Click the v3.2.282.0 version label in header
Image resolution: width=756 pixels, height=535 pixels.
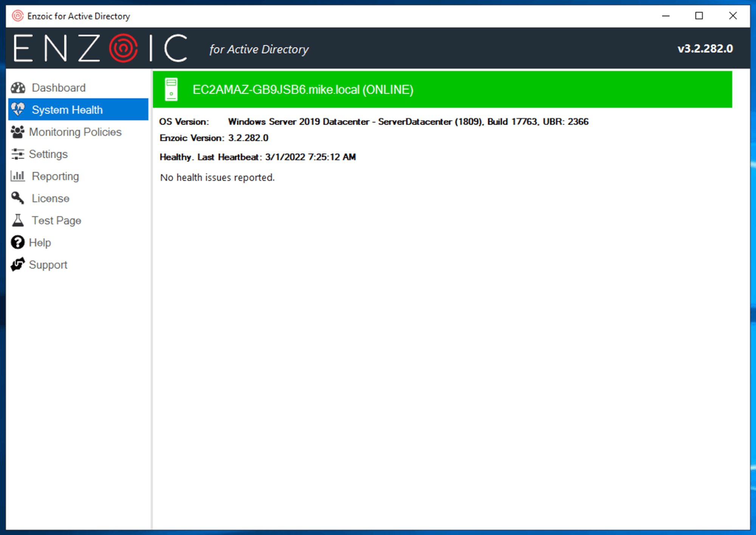(705, 49)
